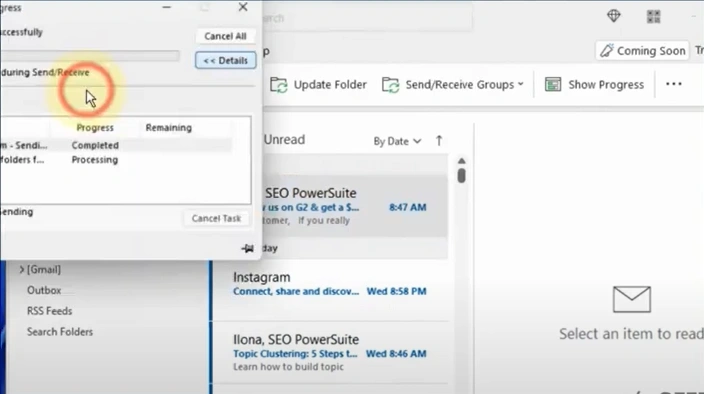This screenshot has width=704, height=394.
Task: Reverse sort order with the up arrow
Action: point(439,141)
